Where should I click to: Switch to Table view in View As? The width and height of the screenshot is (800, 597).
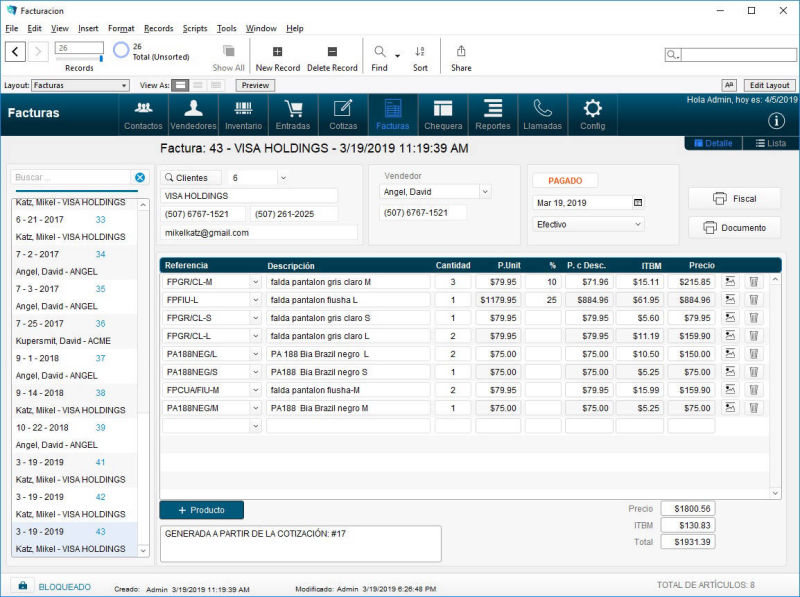point(216,85)
